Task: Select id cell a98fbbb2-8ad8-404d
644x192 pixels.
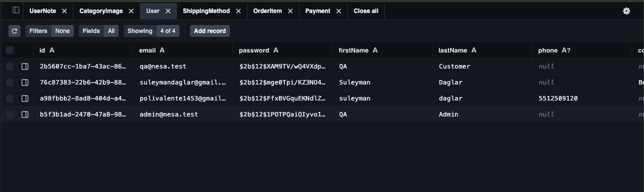Action: tap(83, 98)
